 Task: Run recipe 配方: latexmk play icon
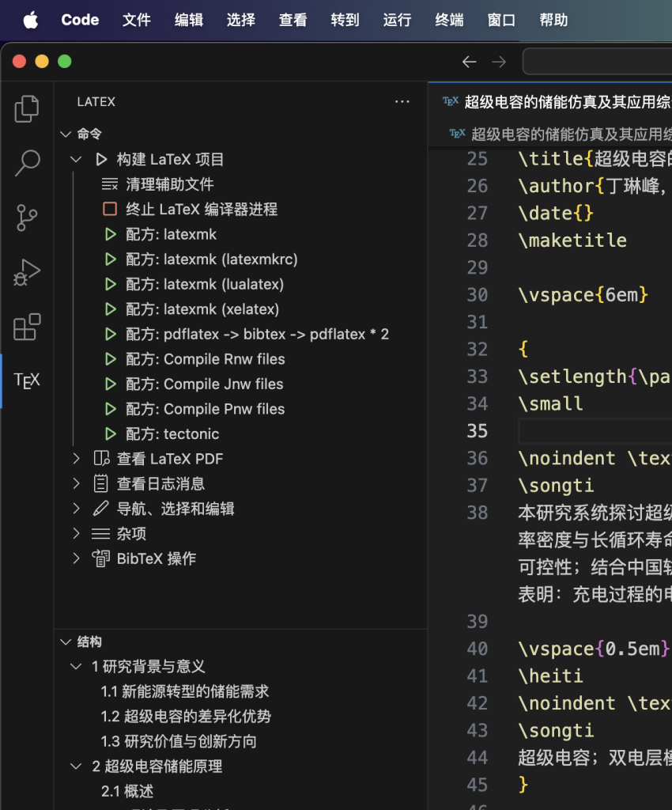coord(111,234)
